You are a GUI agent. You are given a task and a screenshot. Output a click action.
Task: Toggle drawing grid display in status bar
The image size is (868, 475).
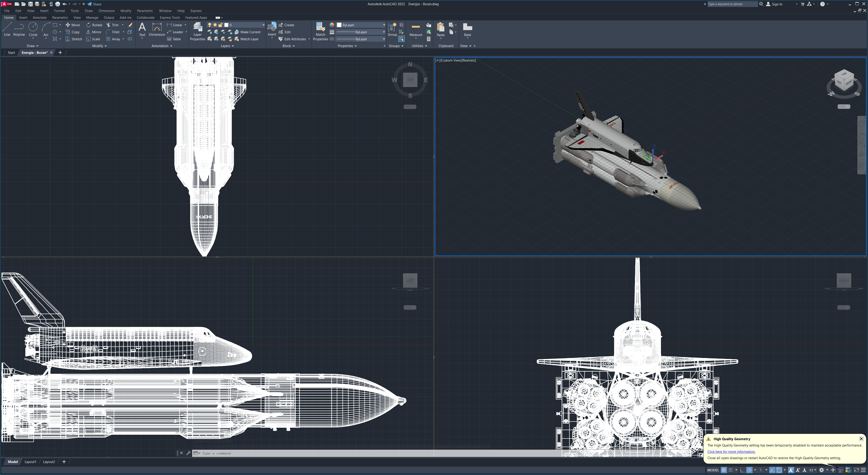[x=724, y=470]
